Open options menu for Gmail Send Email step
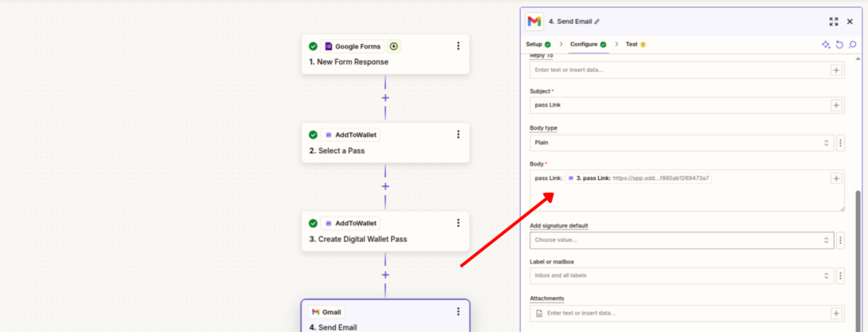The height and width of the screenshot is (332, 868). (x=458, y=311)
